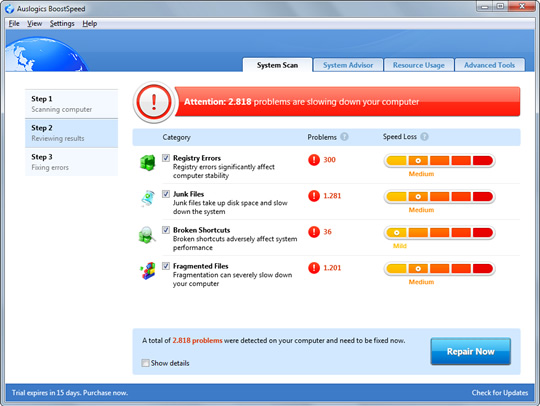This screenshot has width=540, height=406.
Task: Click the Broken Shortcuts magnifier icon
Action: pos(147,235)
